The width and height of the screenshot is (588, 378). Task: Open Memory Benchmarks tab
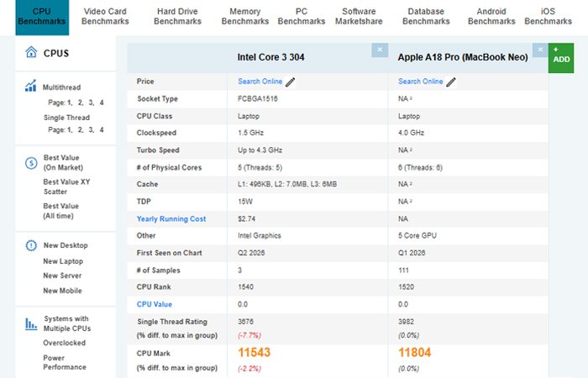245,17
